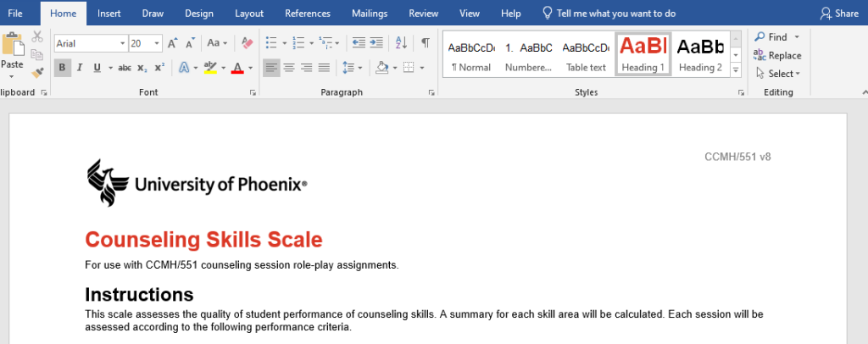
Task: Click the Format Painter brush icon
Action: pos(37,73)
